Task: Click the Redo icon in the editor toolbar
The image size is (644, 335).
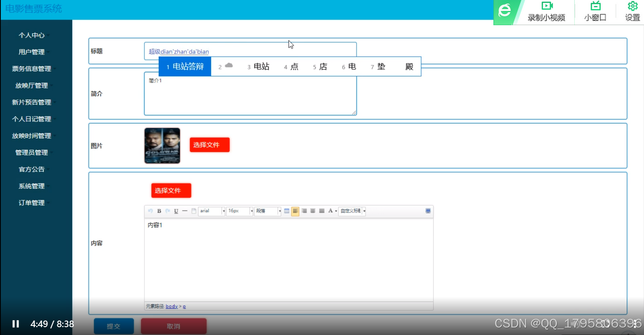Action: pos(167,211)
